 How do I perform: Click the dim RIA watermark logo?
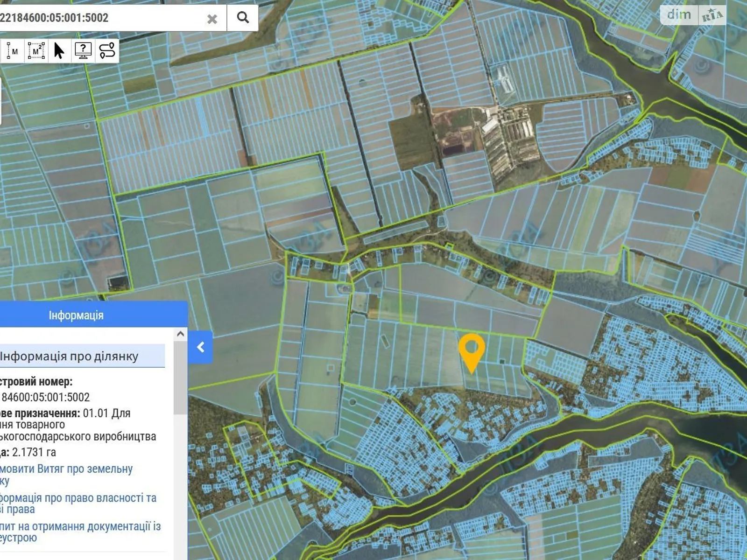(x=693, y=15)
